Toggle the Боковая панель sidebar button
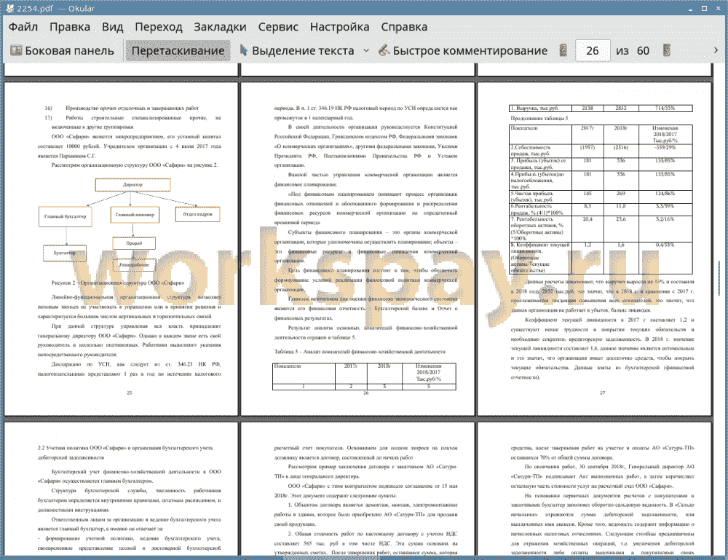 point(62,51)
